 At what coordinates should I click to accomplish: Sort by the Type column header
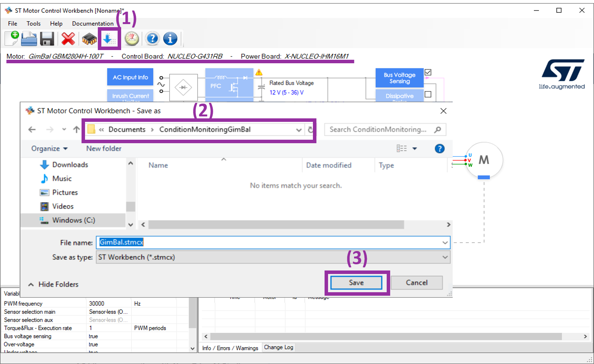[x=386, y=165]
